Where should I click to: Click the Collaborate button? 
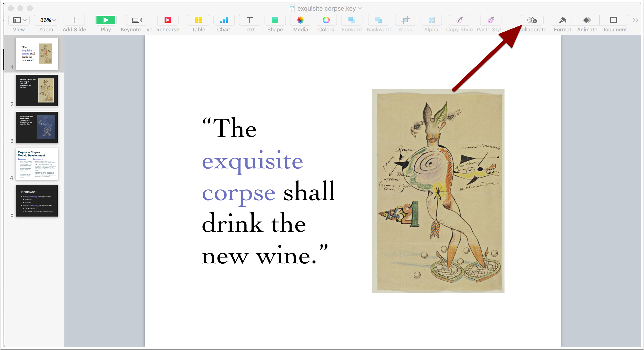532,20
